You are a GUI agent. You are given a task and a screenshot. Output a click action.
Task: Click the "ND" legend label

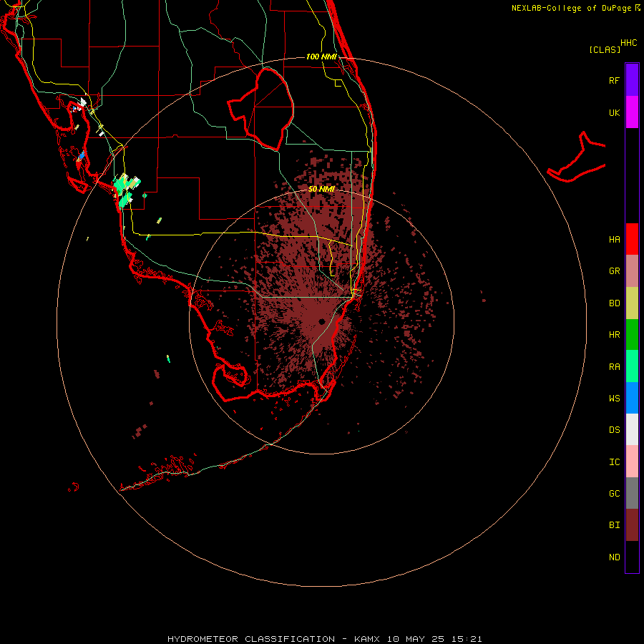point(614,557)
